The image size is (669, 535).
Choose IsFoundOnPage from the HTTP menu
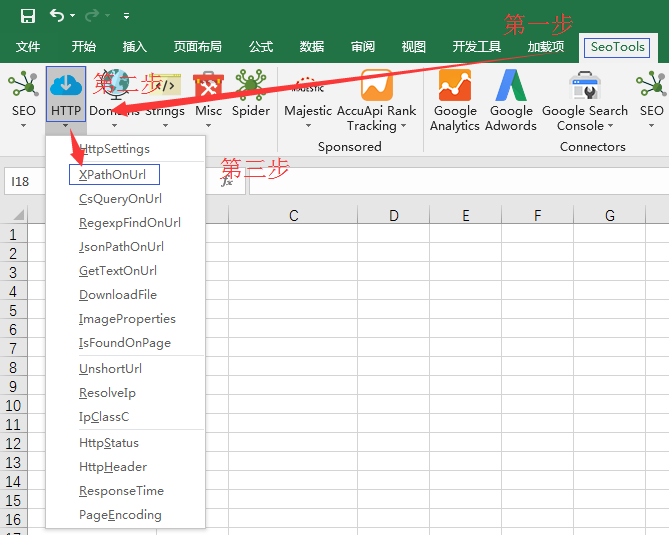point(125,343)
